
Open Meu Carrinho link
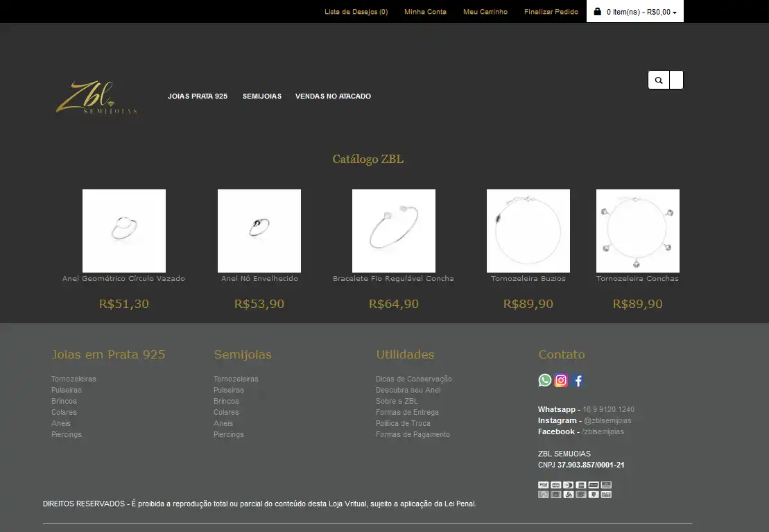485,12
